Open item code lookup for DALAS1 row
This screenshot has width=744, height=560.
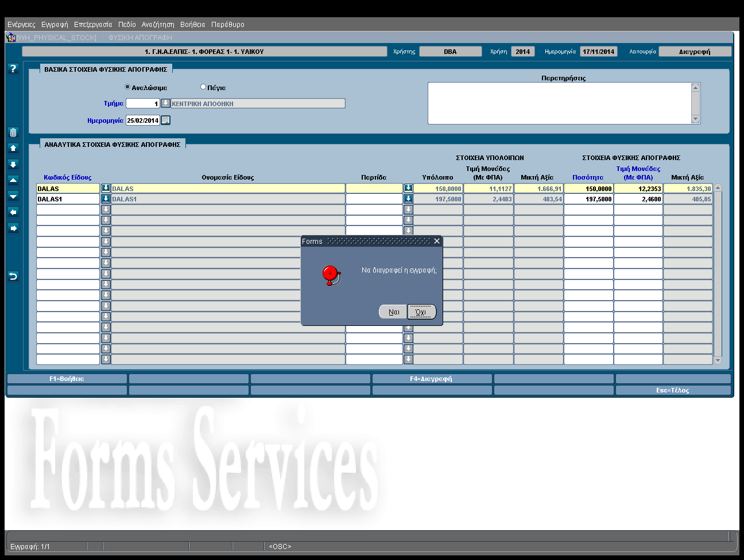(x=106, y=199)
